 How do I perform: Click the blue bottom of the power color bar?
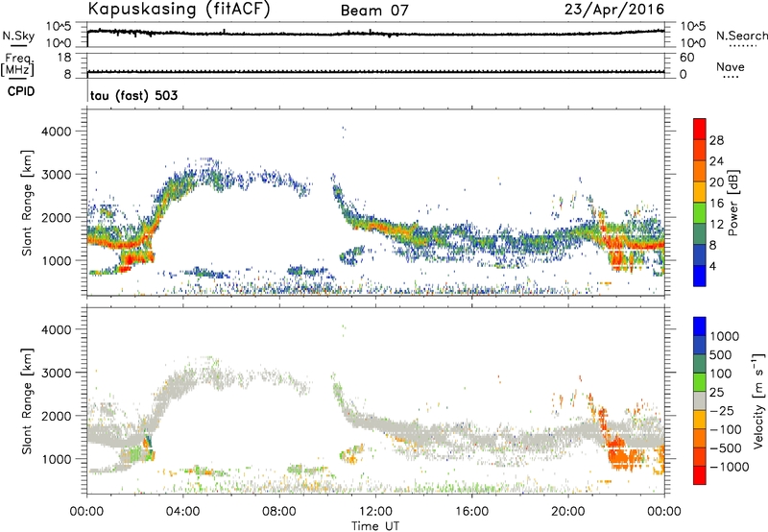[700, 276]
